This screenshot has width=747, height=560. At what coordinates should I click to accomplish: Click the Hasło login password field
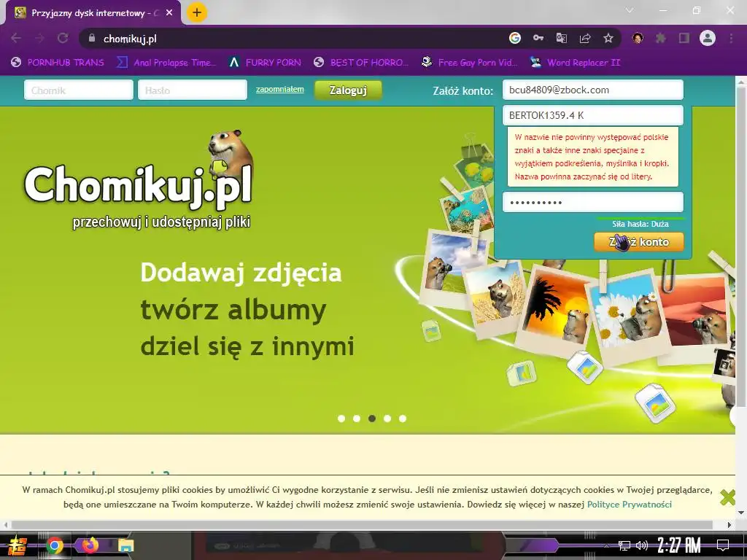(193, 90)
